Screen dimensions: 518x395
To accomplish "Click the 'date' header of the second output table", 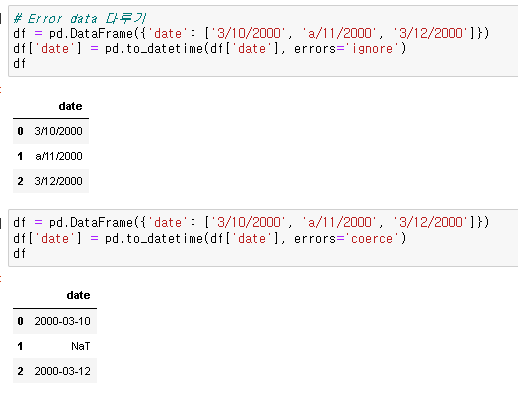I will tap(78, 295).
